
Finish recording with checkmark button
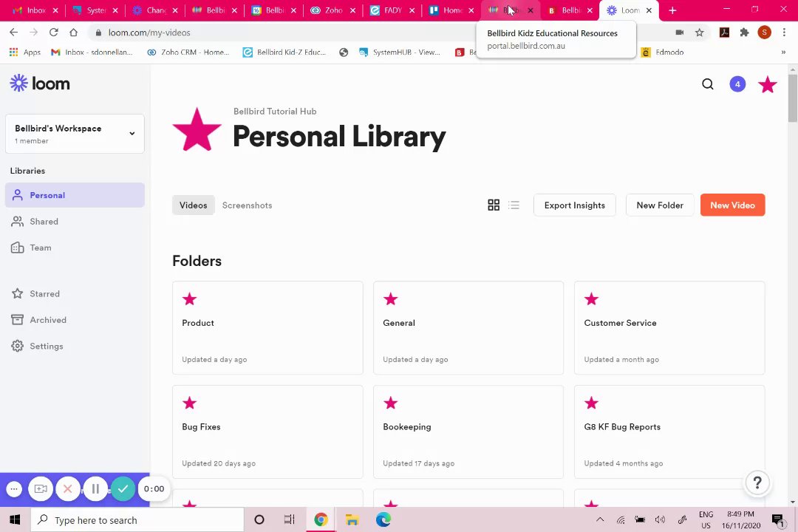click(x=123, y=488)
